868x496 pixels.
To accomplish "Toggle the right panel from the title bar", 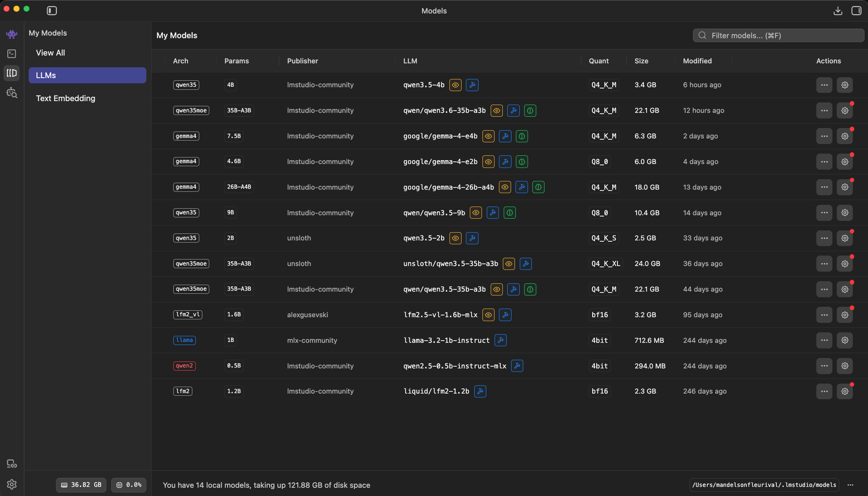I will (x=856, y=10).
